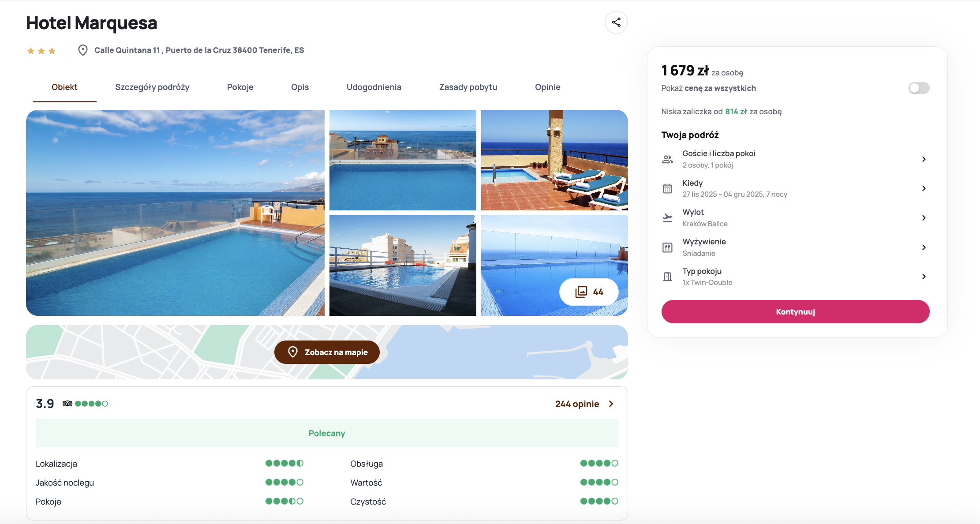Screen dimensions: 980x524
Task: Click the guests icon next to Goście i liczba pokoi
Action: [x=667, y=159]
